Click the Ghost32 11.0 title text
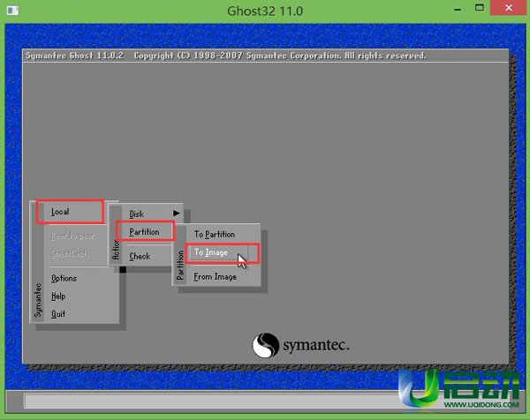The height and width of the screenshot is (420, 530). coord(265,11)
